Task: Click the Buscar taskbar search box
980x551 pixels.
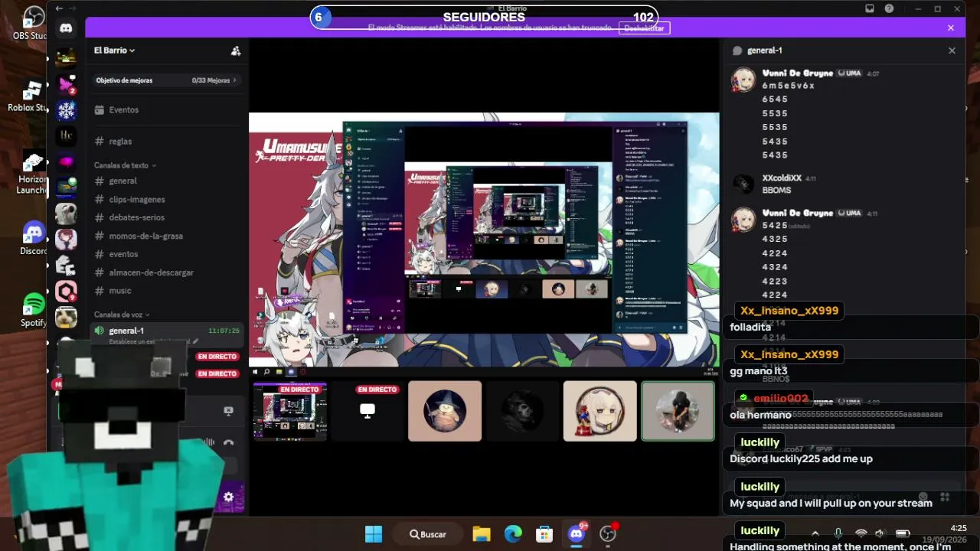Action: [429, 534]
